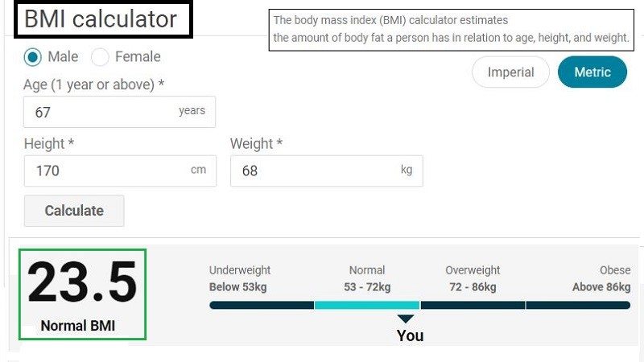Switch units to Imperial
This screenshot has height=362, width=644.
(510, 72)
